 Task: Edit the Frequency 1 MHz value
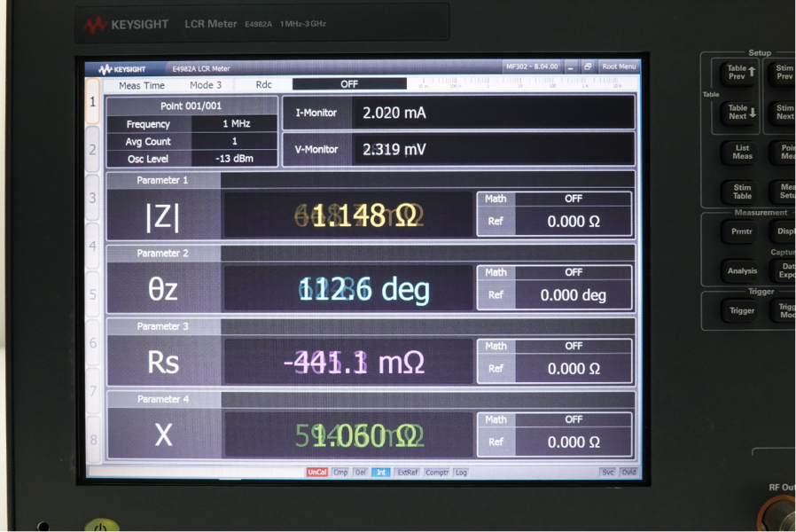coord(235,124)
